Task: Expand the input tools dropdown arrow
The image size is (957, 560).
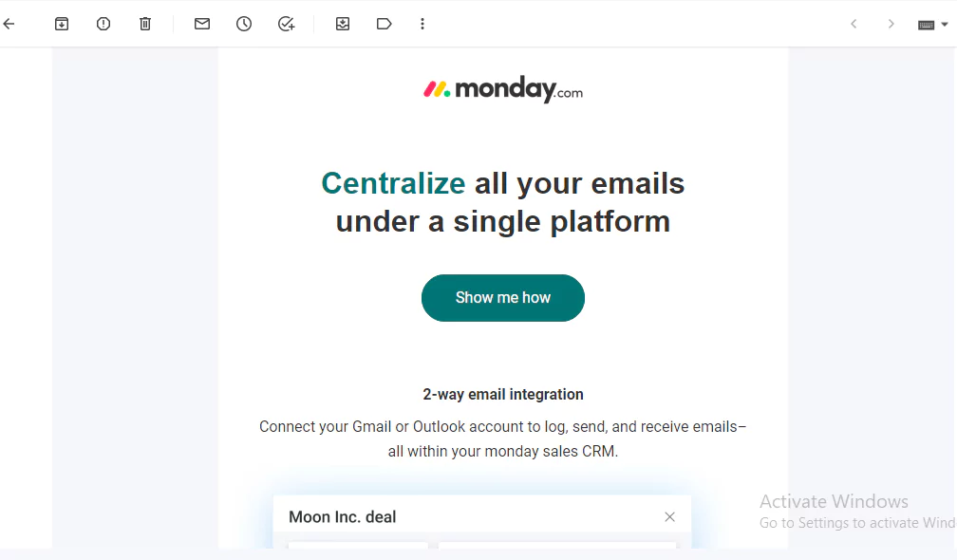Action: point(944,25)
